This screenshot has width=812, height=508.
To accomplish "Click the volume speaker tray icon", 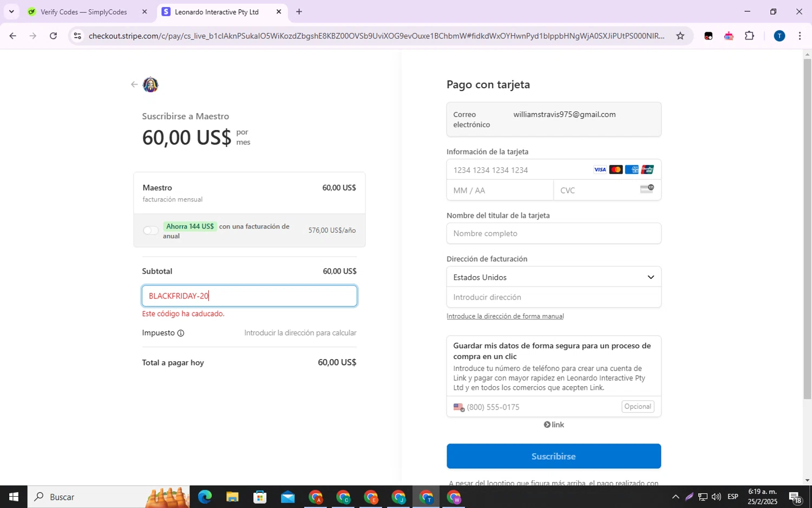I will click(716, 497).
